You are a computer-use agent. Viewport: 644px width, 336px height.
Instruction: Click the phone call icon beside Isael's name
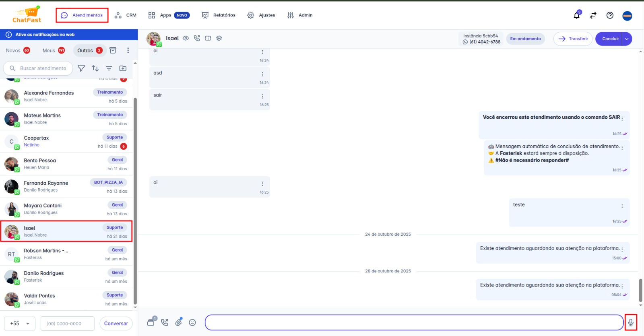197,38
